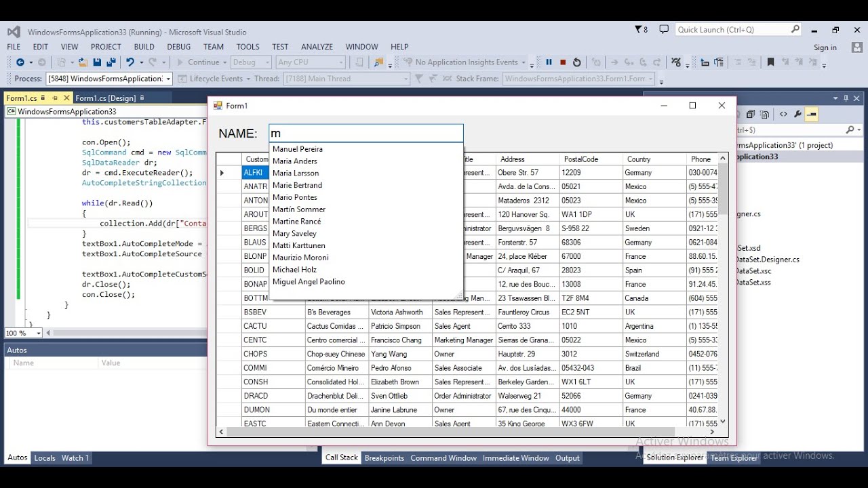Click the code map icon in debug toolbar

tap(676, 62)
